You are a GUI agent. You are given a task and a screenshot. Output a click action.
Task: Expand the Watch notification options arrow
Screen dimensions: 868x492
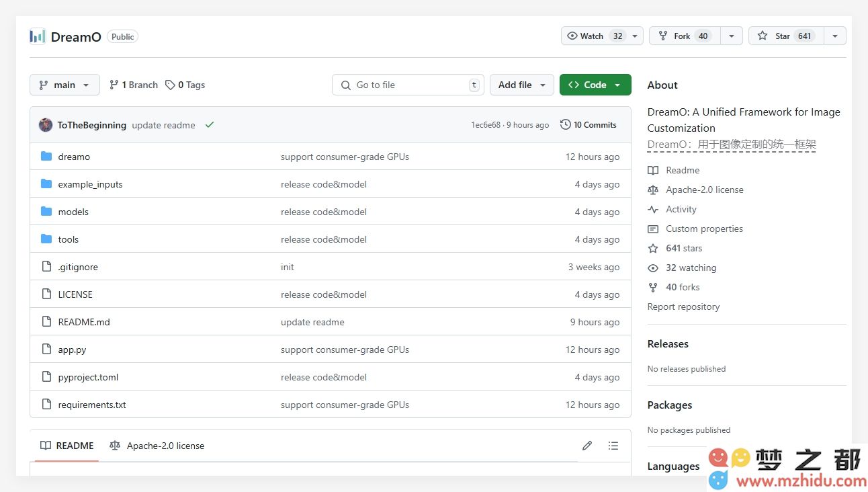(x=636, y=36)
